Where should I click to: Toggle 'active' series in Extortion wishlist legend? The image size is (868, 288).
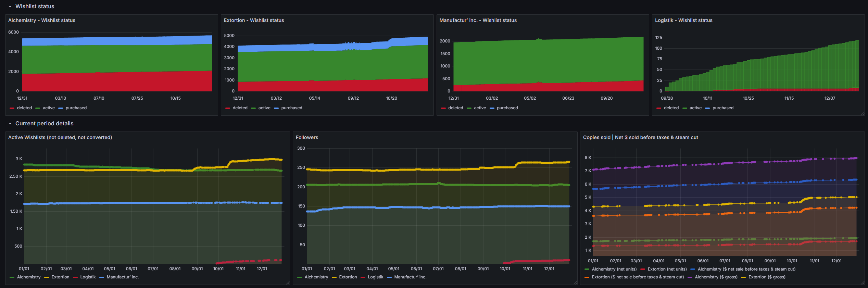[264, 108]
